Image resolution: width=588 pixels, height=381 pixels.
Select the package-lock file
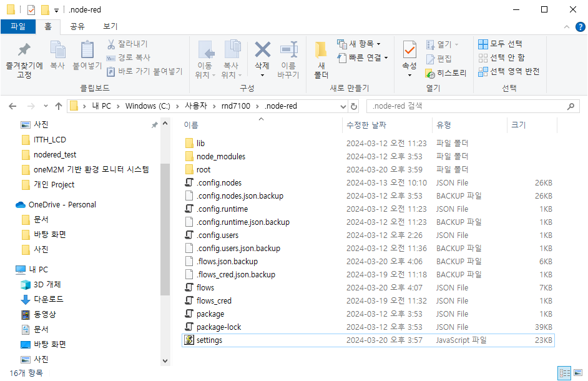coord(218,327)
